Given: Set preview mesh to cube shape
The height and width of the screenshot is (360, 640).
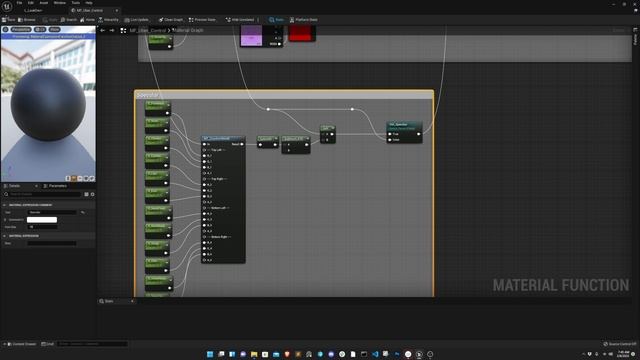Looking at the screenshot, I should pos(86,178).
